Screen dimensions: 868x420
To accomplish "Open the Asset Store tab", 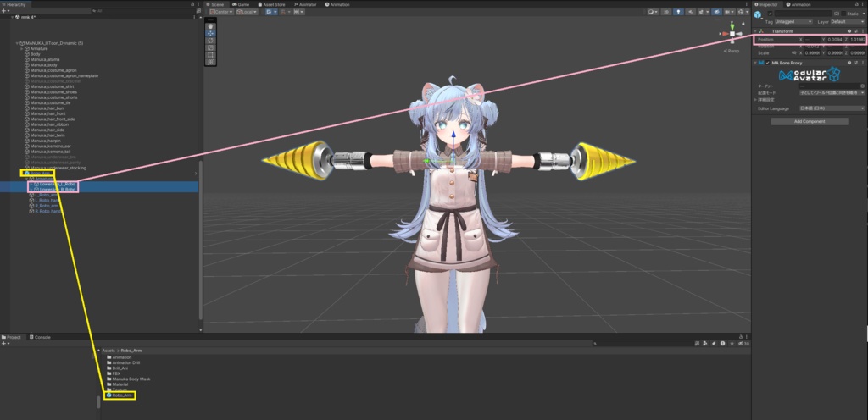I will [x=271, y=4].
